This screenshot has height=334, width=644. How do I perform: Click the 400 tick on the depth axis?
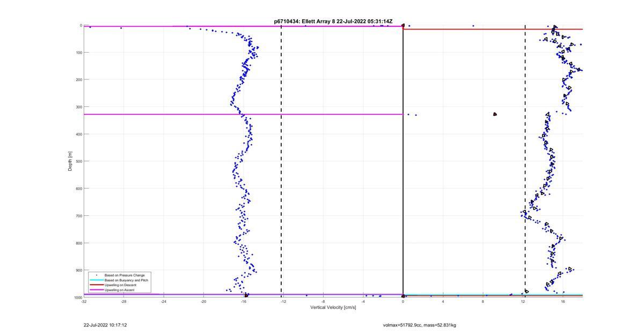(78, 134)
